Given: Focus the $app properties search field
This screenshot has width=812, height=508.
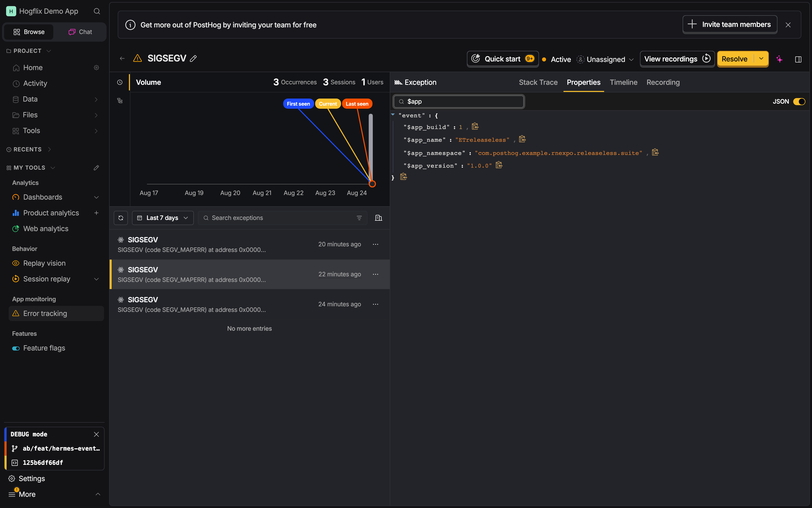Looking at the screenshot, I should pyautogui.click(x=459, y=101).
